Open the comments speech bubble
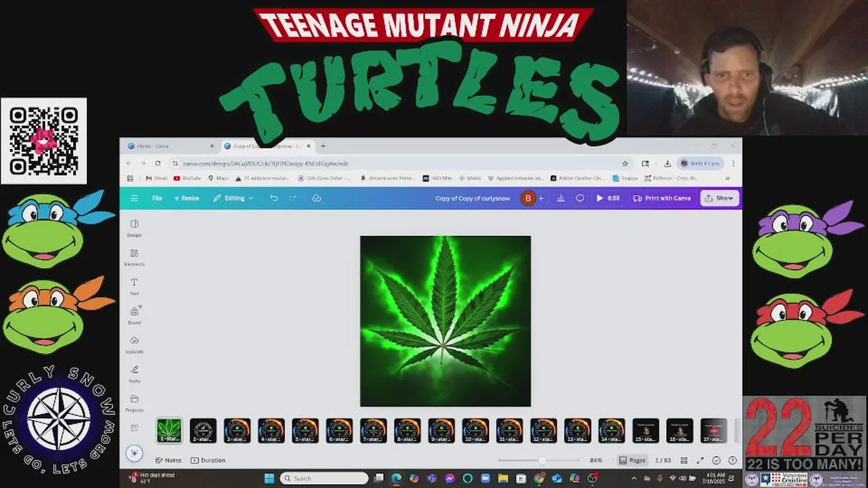This screenshot has width=868, height=488. pos(580,198)
